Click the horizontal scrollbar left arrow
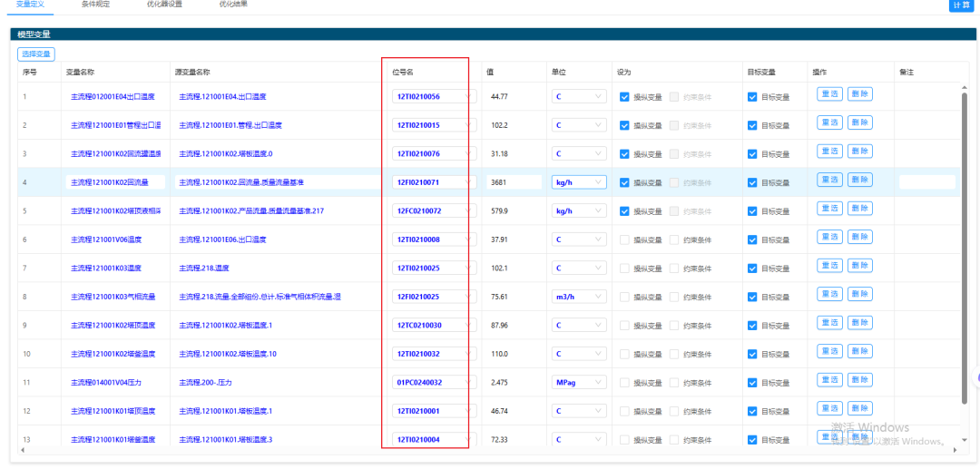980x469 pixels. point(22,450)
